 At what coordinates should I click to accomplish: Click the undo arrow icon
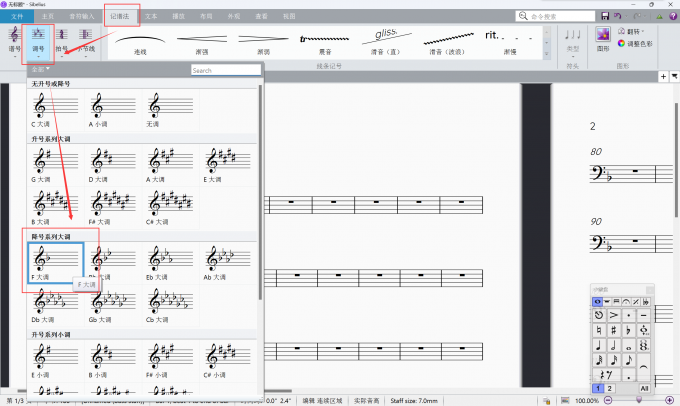(617, 16)
